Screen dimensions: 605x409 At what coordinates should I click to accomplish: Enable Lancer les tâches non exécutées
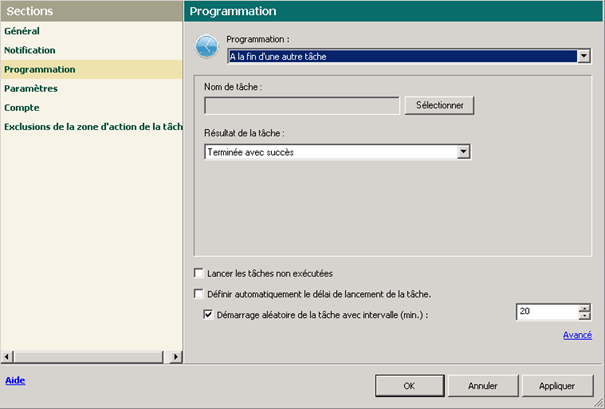click(x=199, y=273)
